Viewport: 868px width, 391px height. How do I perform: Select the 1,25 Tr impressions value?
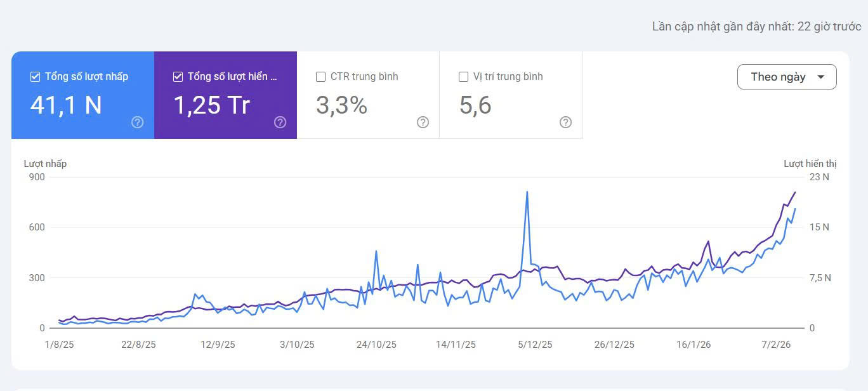point(212,105)
